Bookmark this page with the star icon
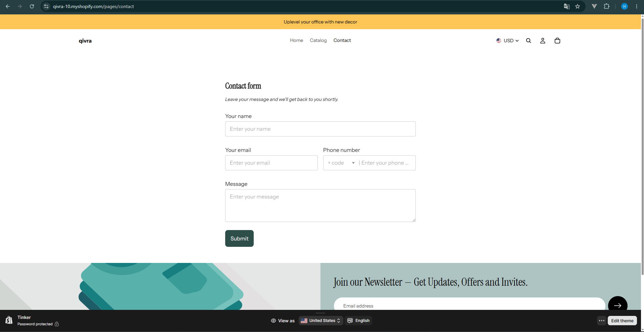This screenshot has width=644, height=332. tap(578, 6)
